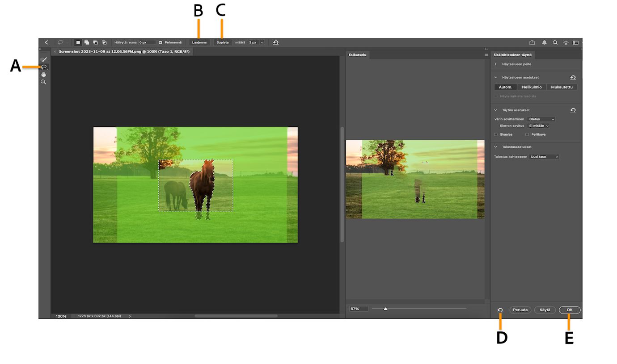Viewport: 617px width, 364px height.
Task: Choose Add to Selection mode icon
Action: [x=87, y=42]
